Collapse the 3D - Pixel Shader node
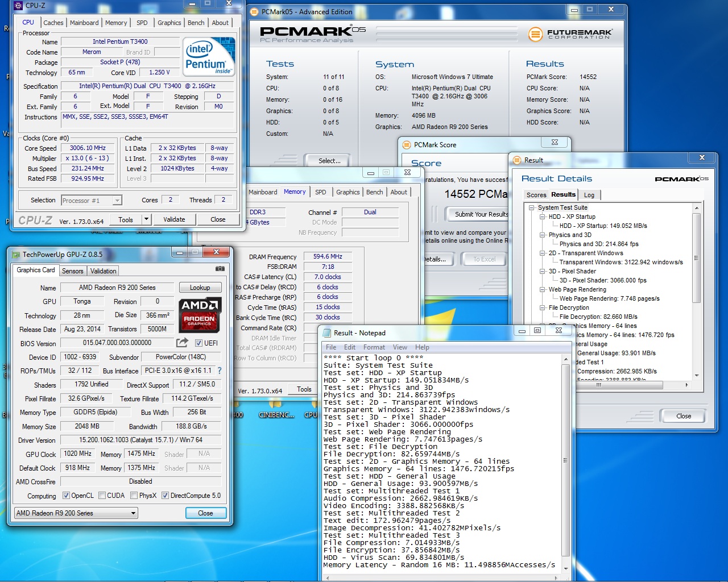The image size is (728, 582). (543, 271)
